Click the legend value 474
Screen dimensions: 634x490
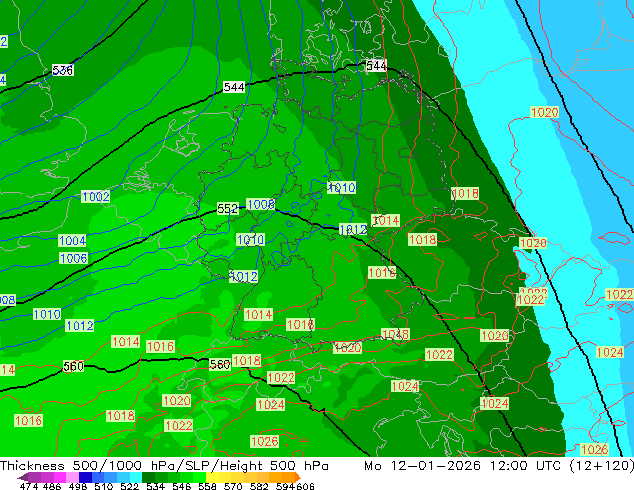[x=29, y=486]
